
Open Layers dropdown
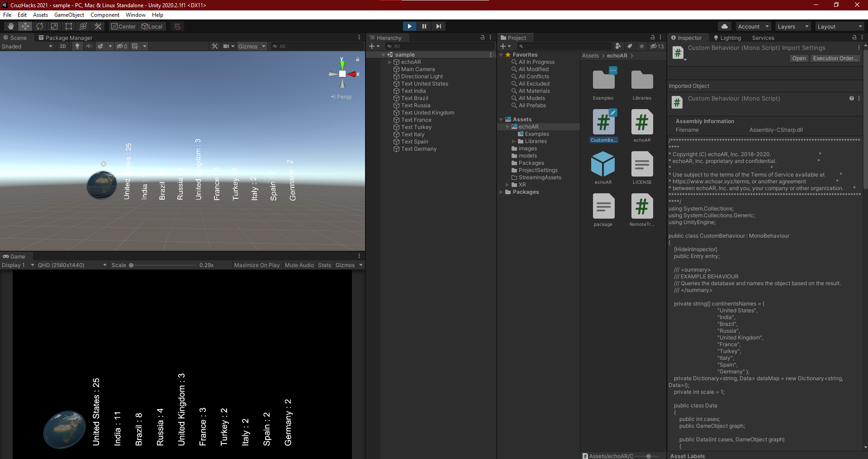[793, 26]
